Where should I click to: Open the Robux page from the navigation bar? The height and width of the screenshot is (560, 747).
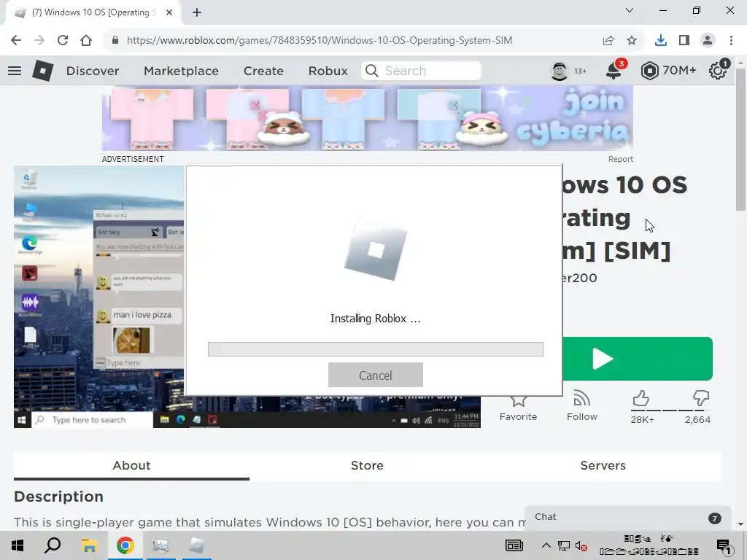(328, 71)
